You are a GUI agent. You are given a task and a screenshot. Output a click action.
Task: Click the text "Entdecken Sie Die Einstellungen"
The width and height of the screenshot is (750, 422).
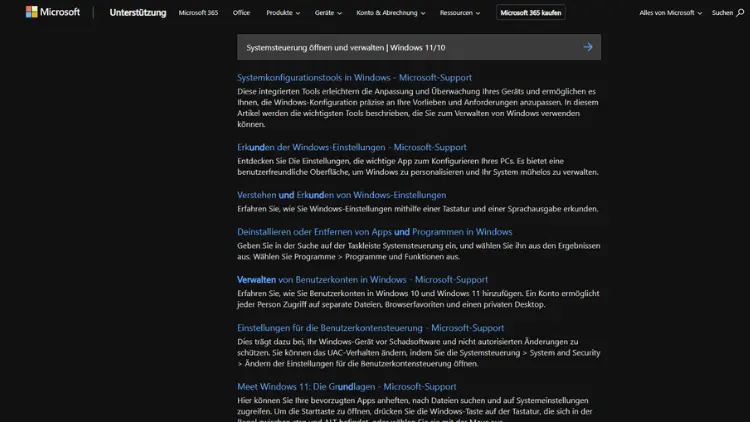[x=418, y=167]
